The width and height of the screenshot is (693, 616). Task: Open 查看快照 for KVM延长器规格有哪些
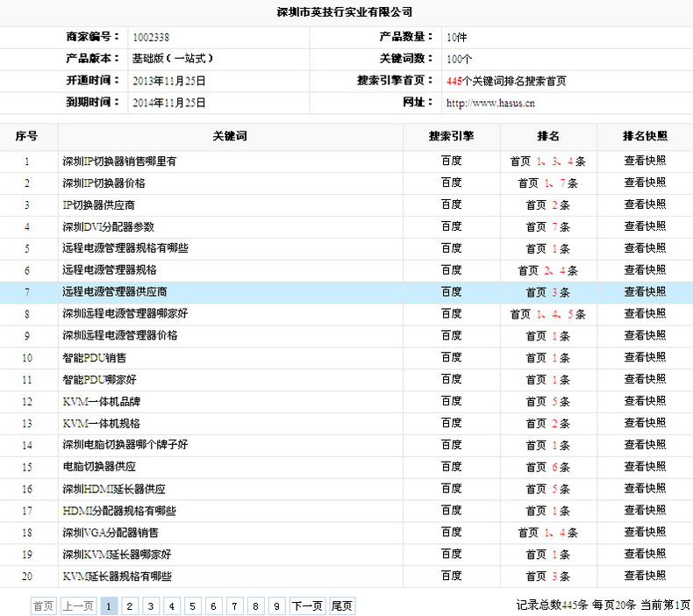645,576
